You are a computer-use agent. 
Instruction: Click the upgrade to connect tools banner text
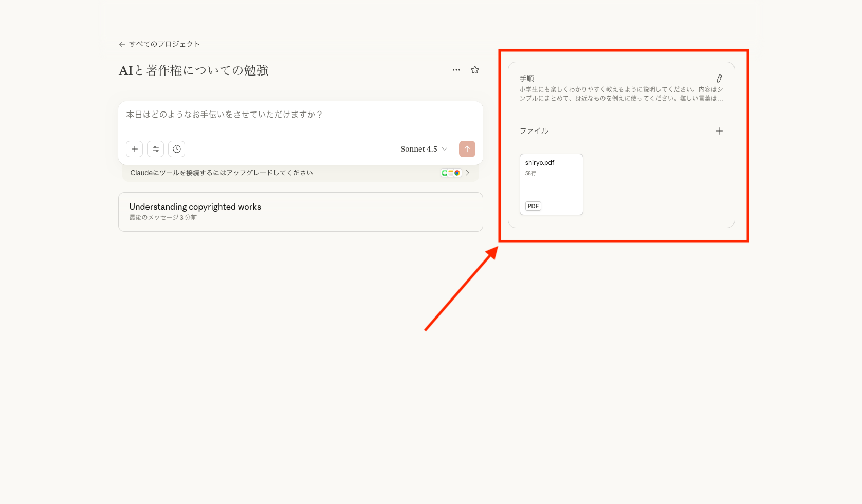222,173
